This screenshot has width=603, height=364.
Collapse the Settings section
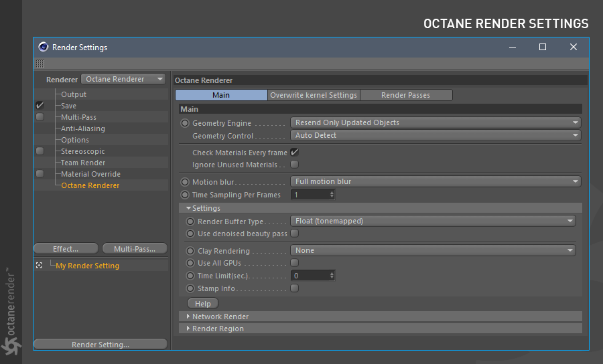(x=188, y=208)
